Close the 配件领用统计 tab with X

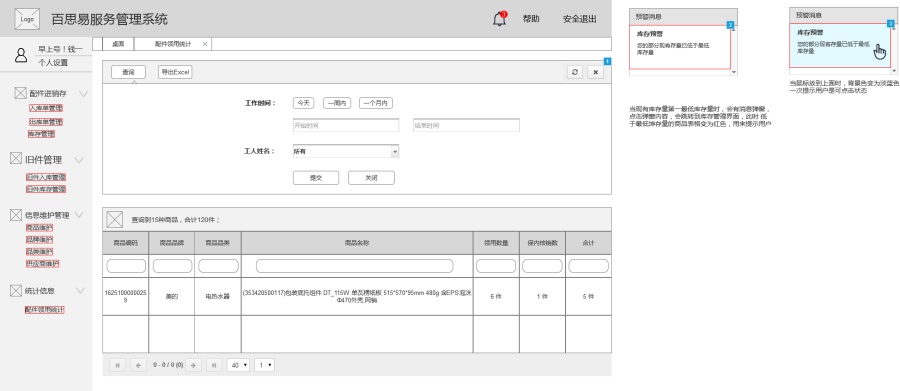click(205, 44)
